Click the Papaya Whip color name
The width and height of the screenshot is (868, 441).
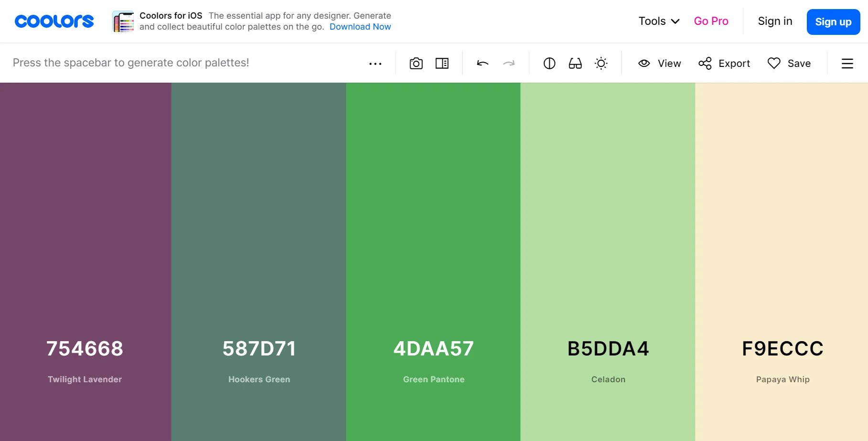click(x=783, y=379)
